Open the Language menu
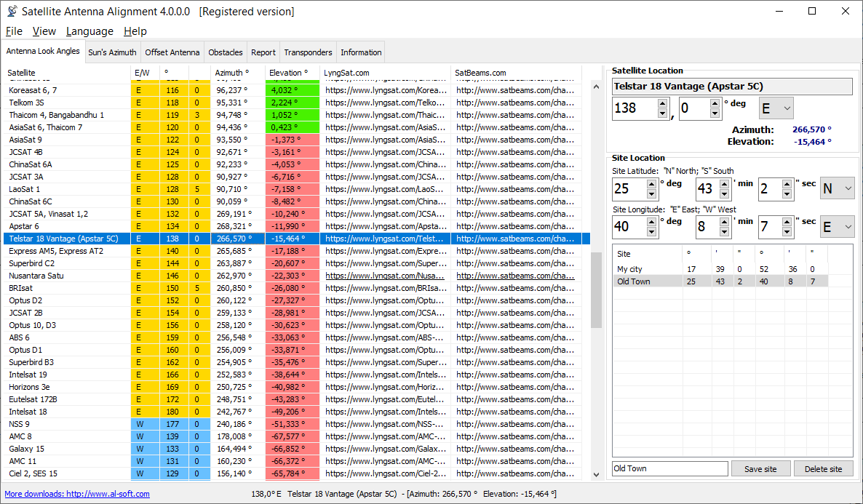Screen dimensions: 863x504 click(x=90, y=31)
